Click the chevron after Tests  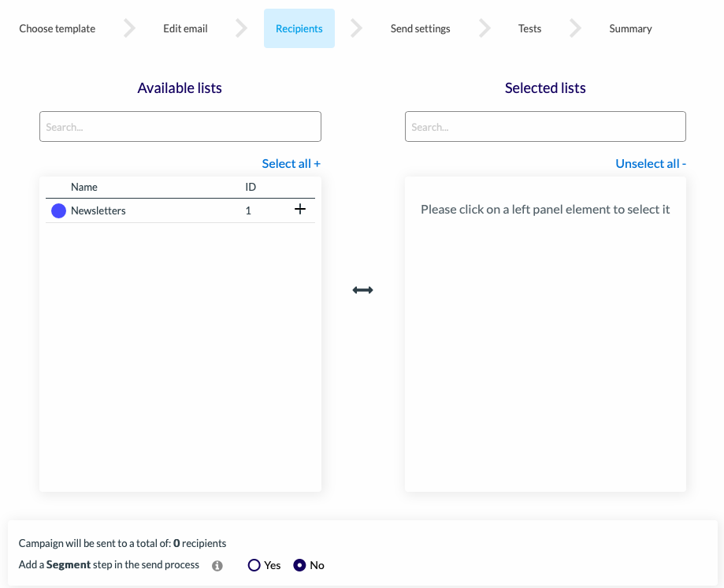[x=575, y=28]
